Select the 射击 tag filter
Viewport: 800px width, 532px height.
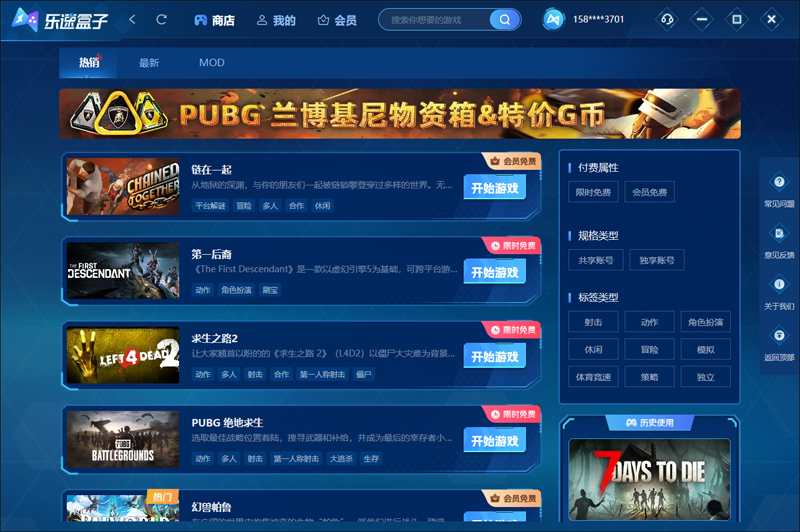pos(593,322)
